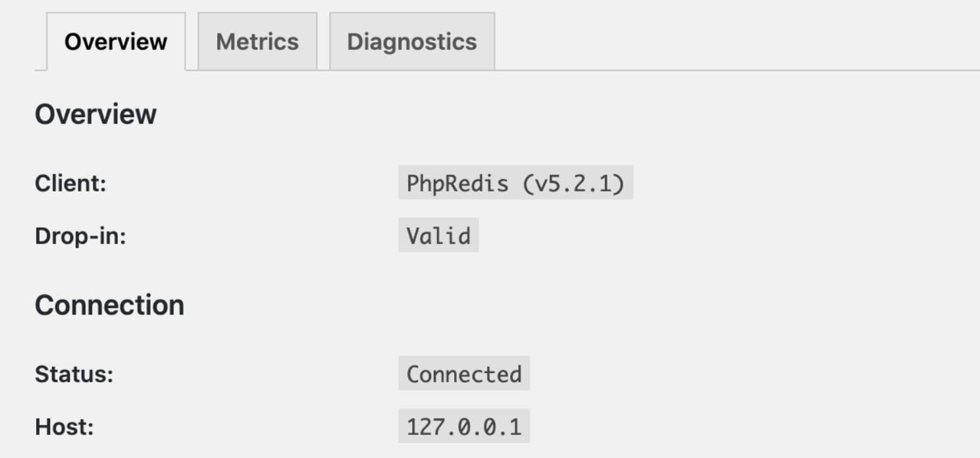The image size is (980, 458).
Task: Click the Connection section heading
Action: pyautogui.click(x=109, y=304)
